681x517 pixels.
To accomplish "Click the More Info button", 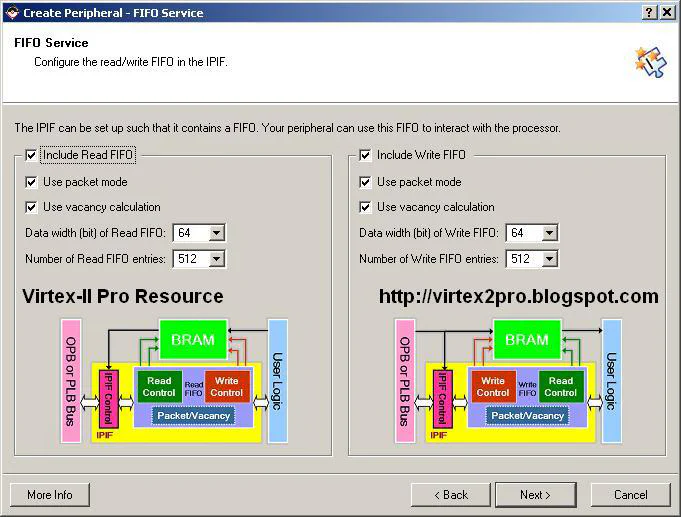I will pos(49,495).
